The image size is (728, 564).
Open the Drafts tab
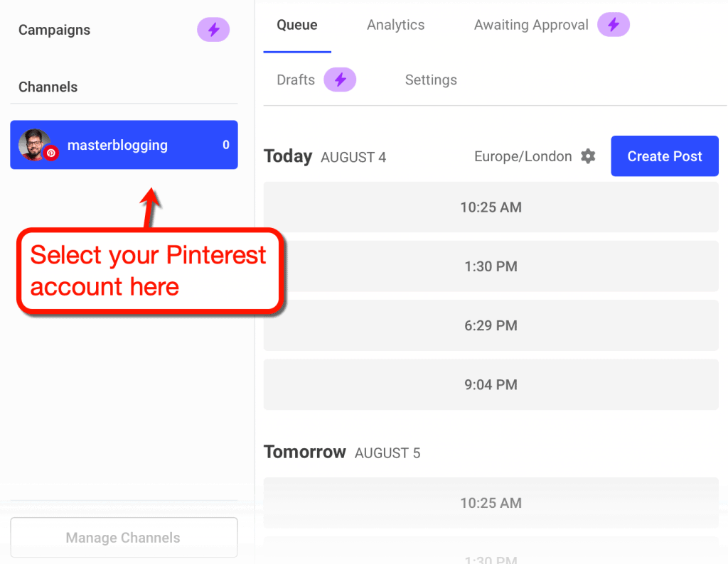click(296, 80)
